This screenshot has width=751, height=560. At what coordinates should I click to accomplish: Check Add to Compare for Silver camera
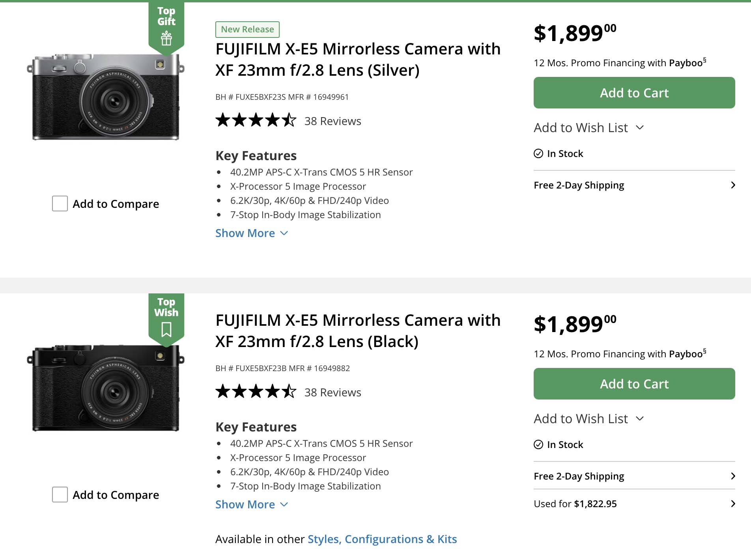click(x=60, y=203)
